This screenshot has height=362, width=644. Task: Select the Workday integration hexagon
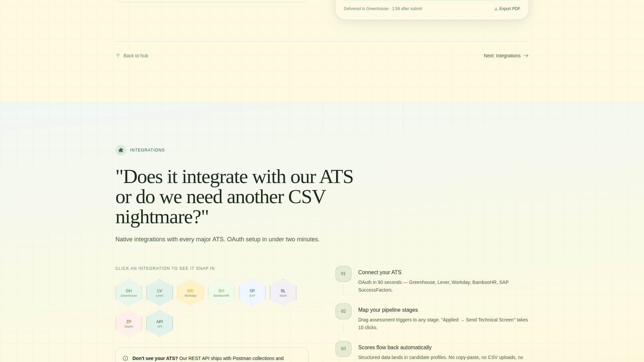pos(191,293)
